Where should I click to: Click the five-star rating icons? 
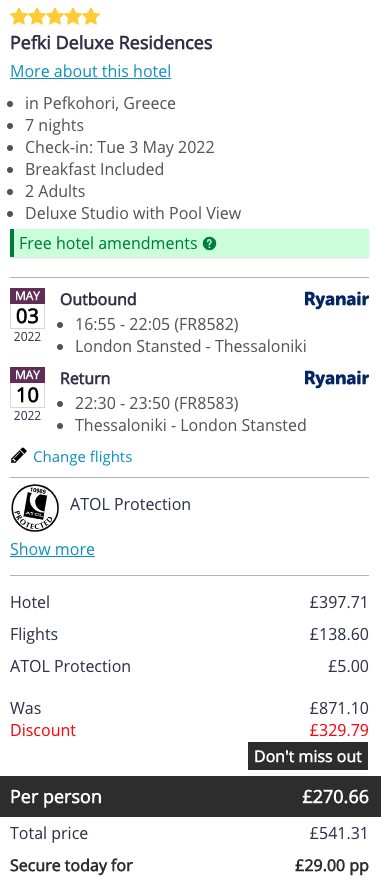(55, 17)
